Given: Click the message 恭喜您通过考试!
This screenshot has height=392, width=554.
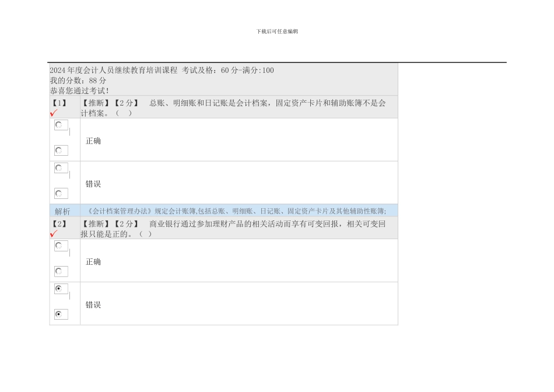Looking at the screenshot, I should [79, 91].
